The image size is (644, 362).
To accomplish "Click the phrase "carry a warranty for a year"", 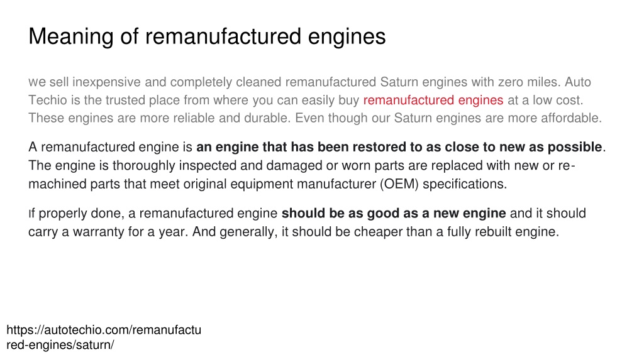I will (108, 232).
